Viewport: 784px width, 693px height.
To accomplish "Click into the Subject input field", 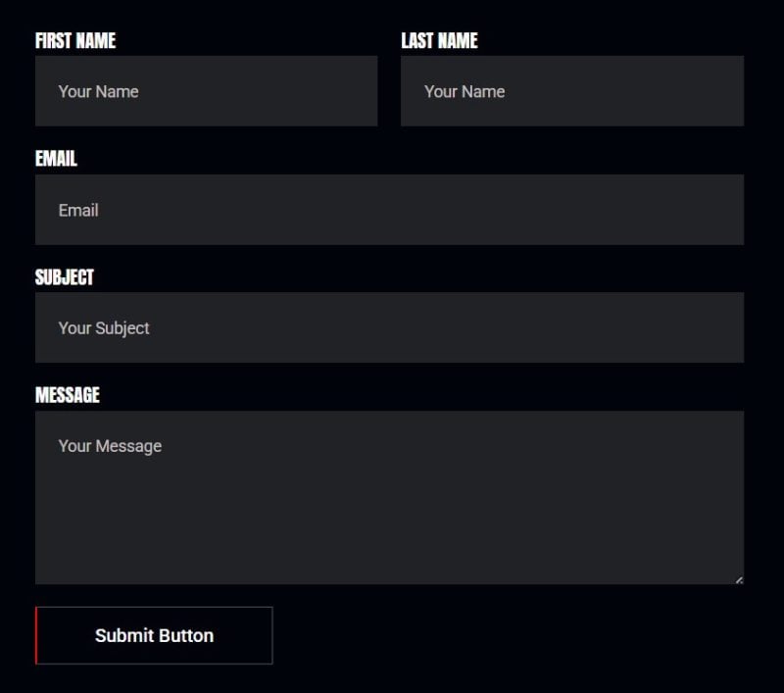I will (389, 327).
